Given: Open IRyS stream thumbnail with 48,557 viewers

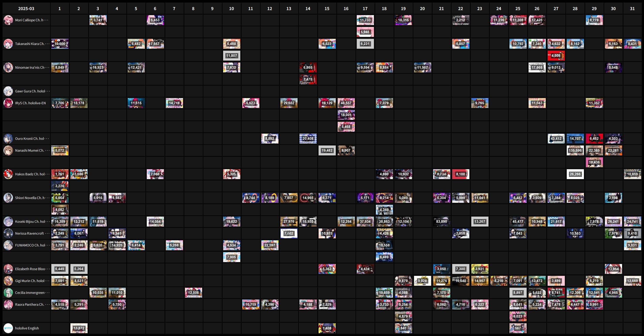Looking at the screenshot, I should coord(346,103).
